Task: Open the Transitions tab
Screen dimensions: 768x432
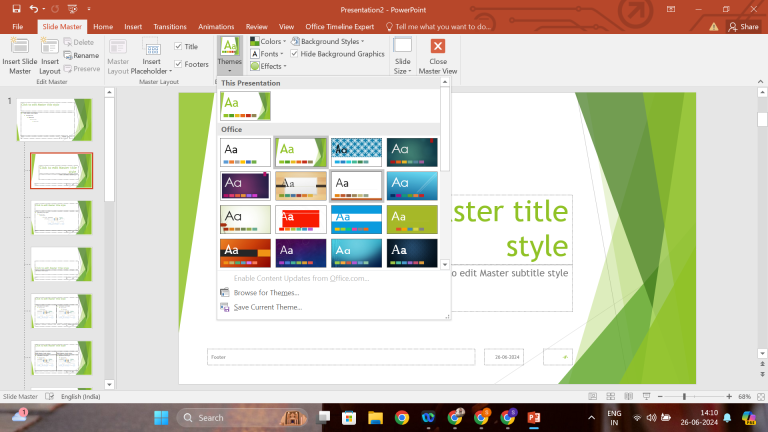Action: [x=169, y=26]
